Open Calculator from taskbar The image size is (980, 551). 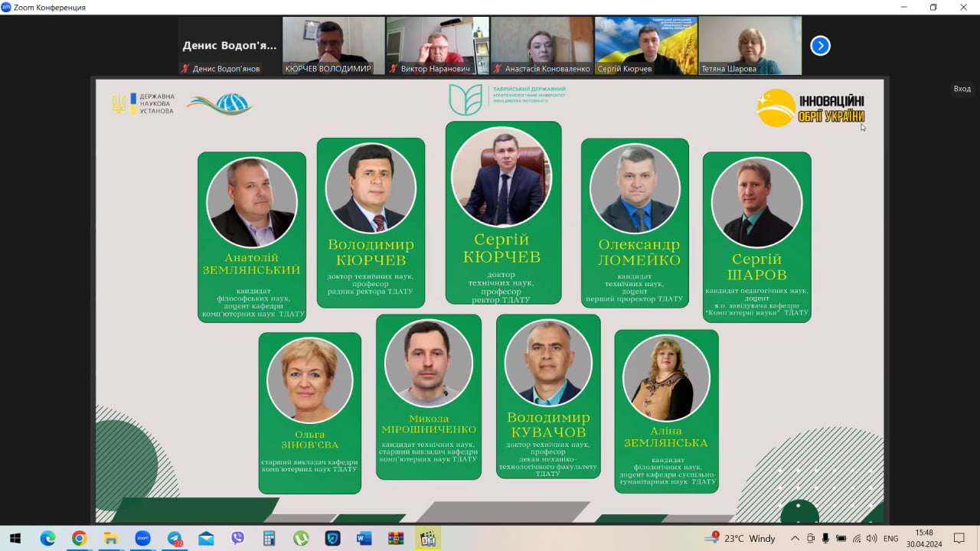[x=269, y=538]
